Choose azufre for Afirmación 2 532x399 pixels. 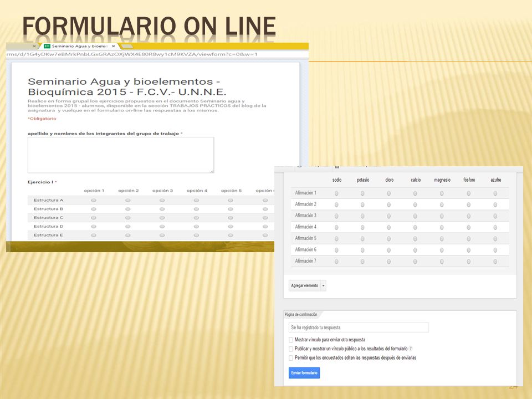pos(495,205)
